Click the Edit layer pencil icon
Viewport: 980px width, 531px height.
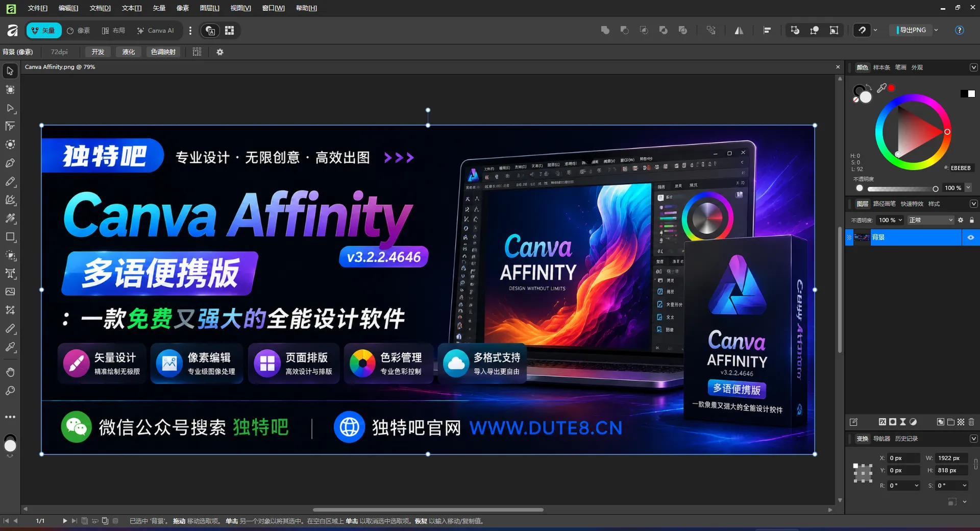853,422
